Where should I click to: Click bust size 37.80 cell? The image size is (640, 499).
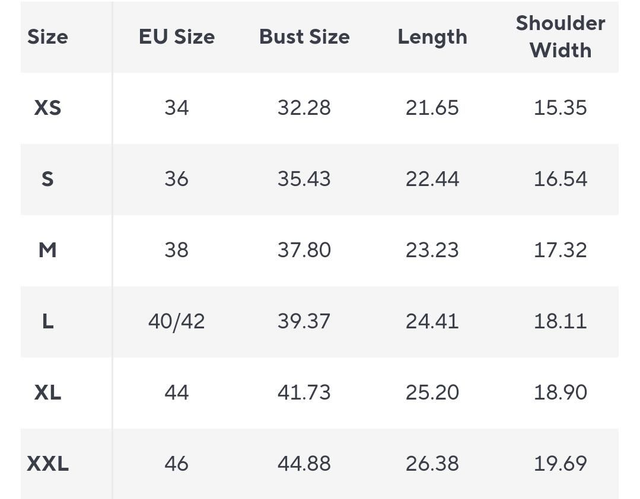click(x=304, y=250)
